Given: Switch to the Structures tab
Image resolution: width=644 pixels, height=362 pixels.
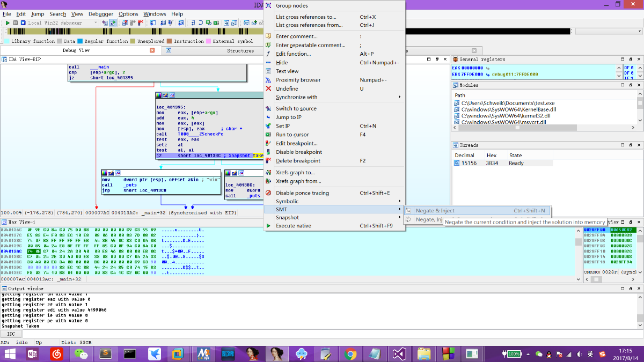Looking at the screenshot, I should [240, 50].
